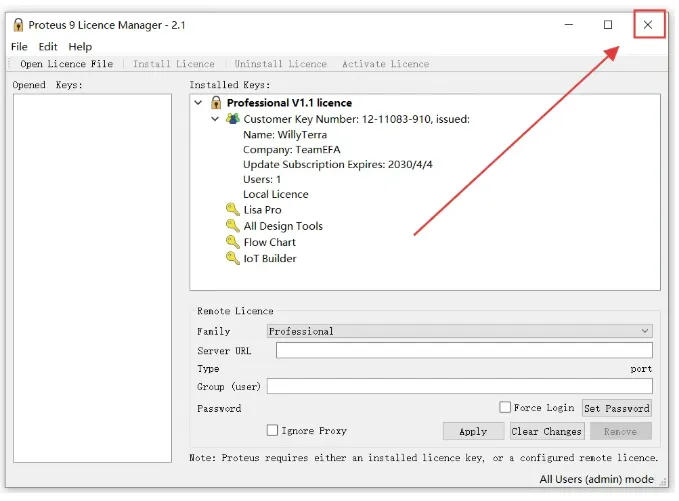This screenshot has height=501, width=679.
Task: Click the padlock icon in title bar
Action: coord(18,25)
